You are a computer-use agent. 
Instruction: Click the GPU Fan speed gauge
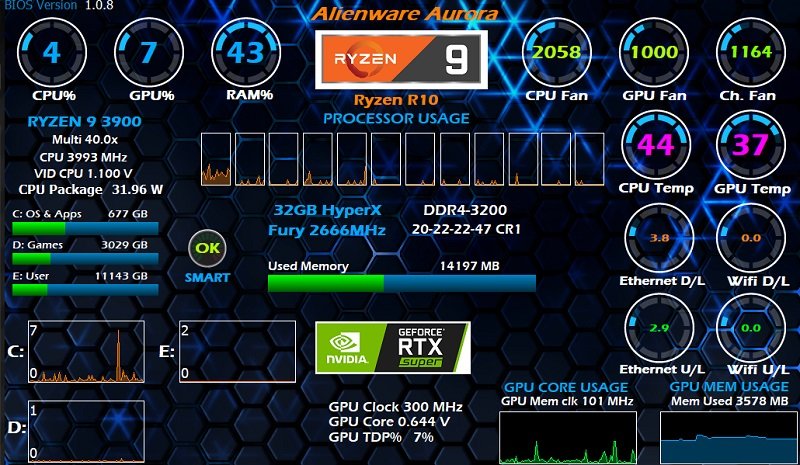tap(654, 52)
